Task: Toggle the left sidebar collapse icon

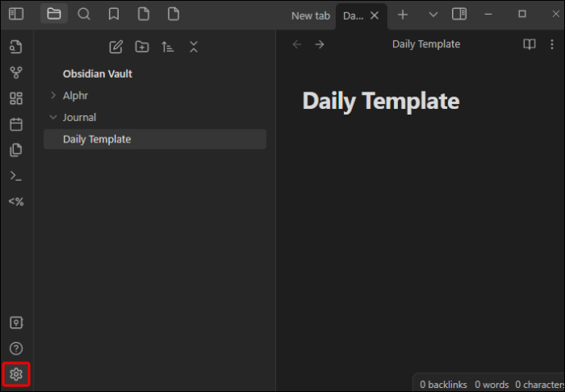Action: (16, 15)
